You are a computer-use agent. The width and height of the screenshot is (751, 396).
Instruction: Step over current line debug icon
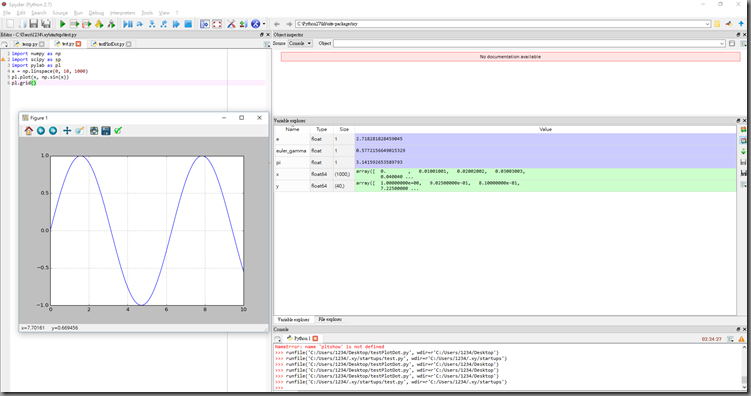click(x=139, y=23)
